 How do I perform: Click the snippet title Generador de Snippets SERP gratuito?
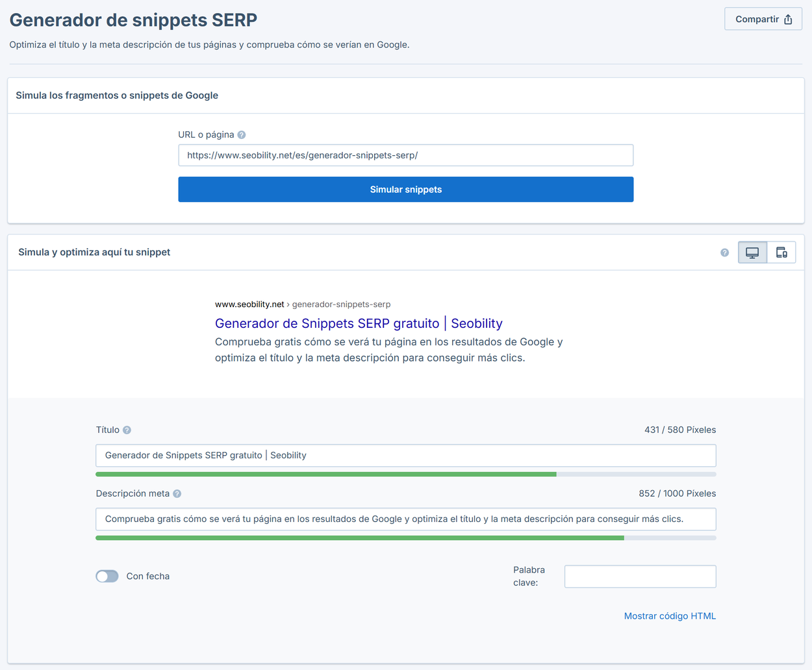[359, 323]
